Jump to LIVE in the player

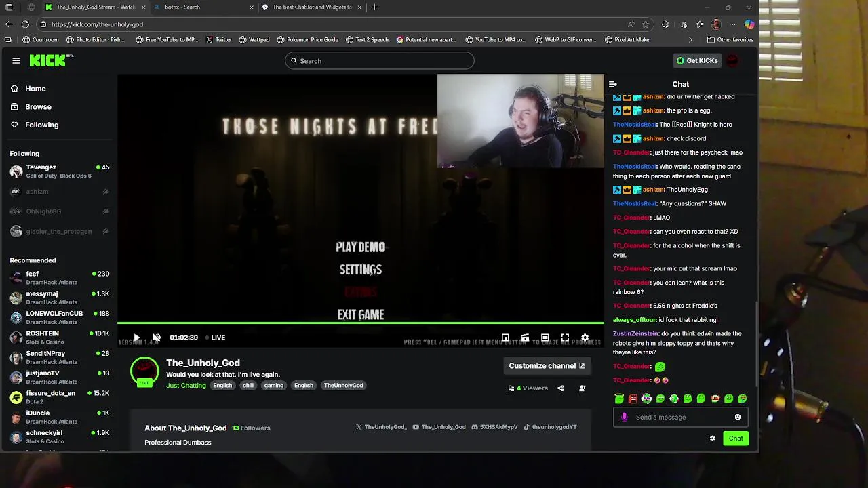pos(216,338)
